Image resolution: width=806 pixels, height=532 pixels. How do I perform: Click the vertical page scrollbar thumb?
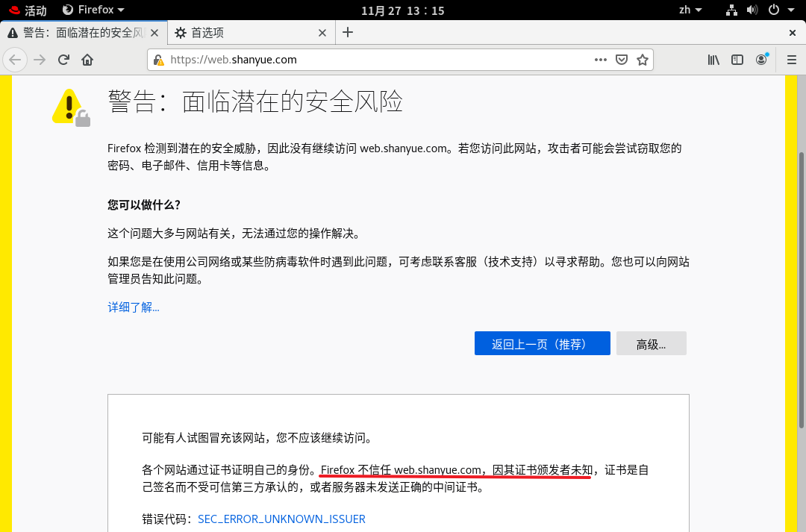pos(801,290)
